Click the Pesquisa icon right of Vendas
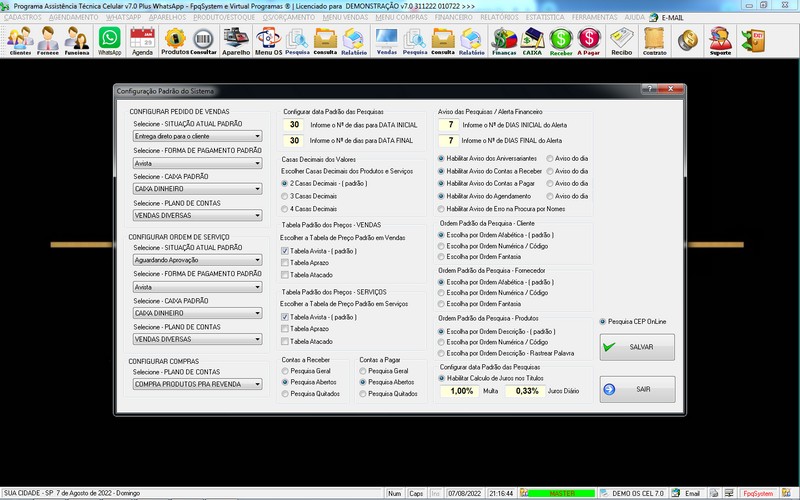The height and width of the screenshot is (500, 800). (415, 41)
